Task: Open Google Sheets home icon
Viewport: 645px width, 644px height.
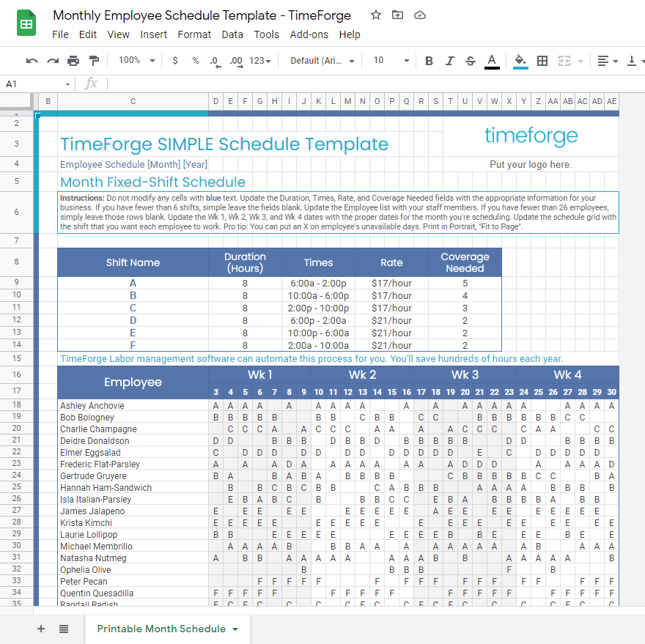Action: coord(26,23)
